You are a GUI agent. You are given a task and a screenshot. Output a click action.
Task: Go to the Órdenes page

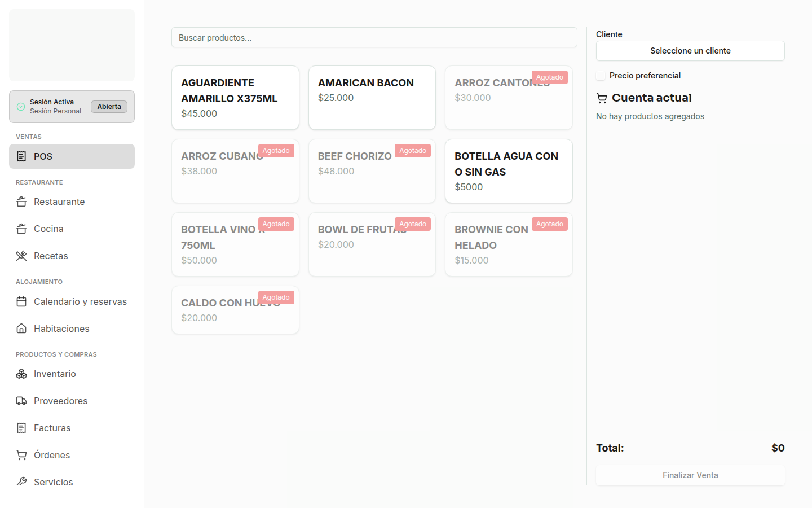point(72,455)
